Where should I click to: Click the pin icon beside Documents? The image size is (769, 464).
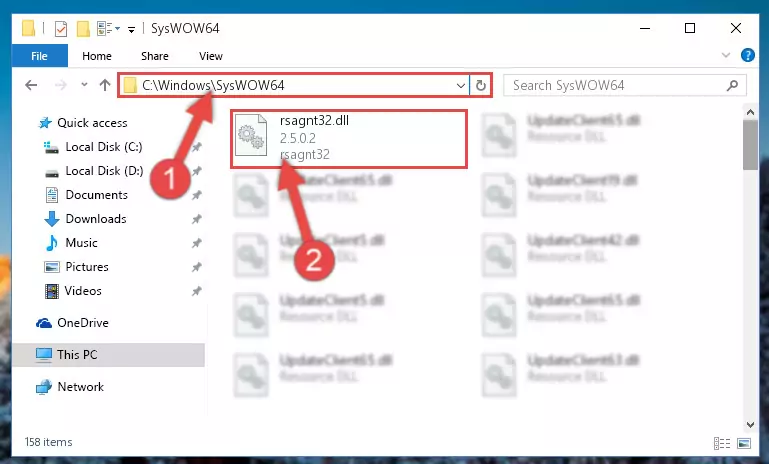click(x=197, y=195)
